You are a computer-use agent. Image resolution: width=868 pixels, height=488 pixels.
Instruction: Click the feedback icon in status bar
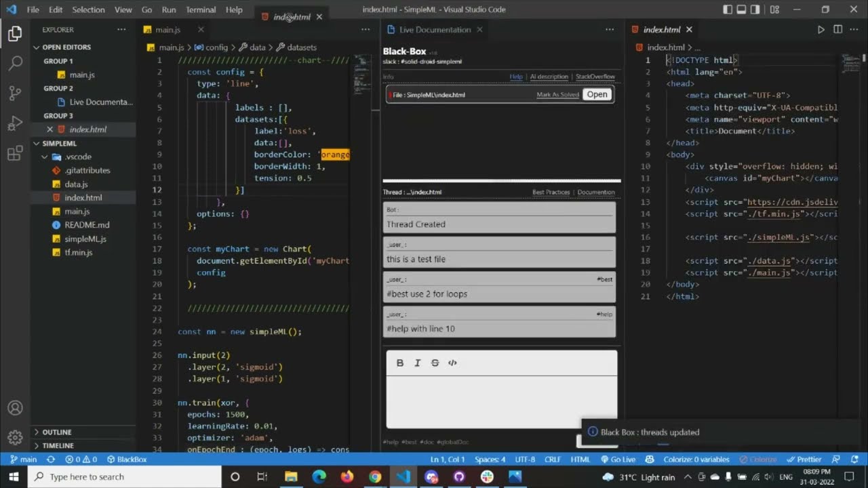click(836, 460)
